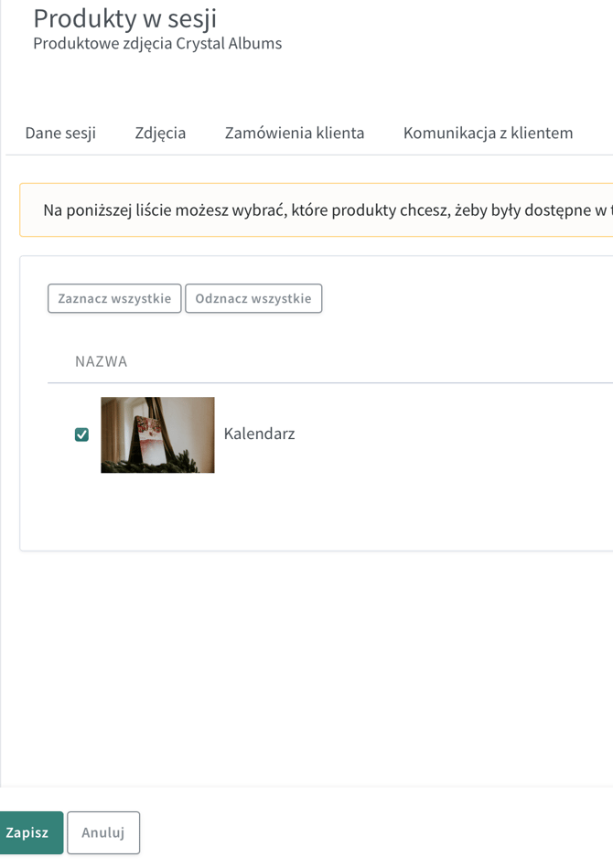Uncheck the Kalendarz product checkbox
Viewport: 613px width, 868px height.
coord(82,434)
